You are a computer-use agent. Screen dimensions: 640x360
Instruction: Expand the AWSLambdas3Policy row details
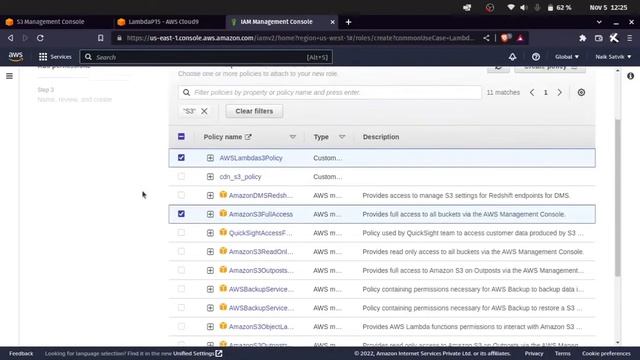pos(210,158)
